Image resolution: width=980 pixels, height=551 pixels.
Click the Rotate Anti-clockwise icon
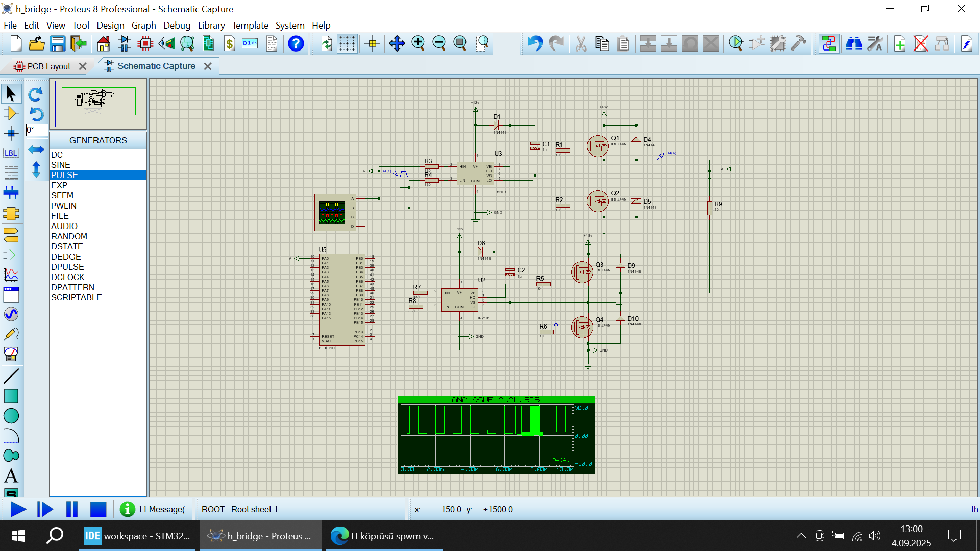coord(36,114)
